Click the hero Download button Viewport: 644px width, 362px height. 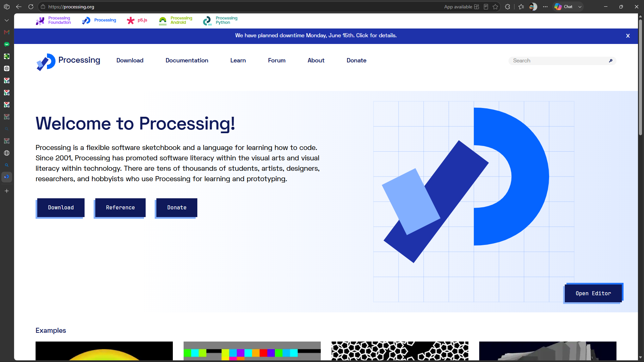[61, 208]
